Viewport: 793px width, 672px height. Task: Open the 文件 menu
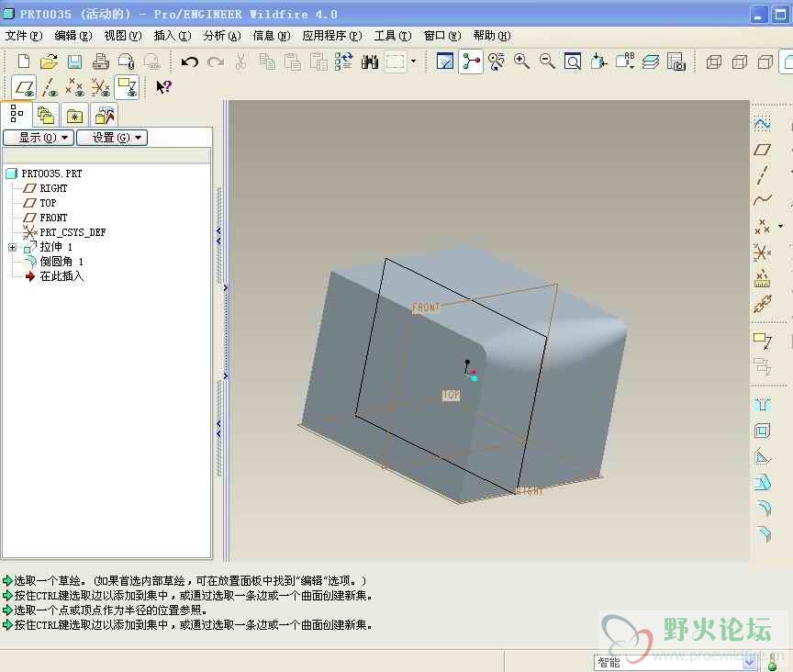pos(24,36)
